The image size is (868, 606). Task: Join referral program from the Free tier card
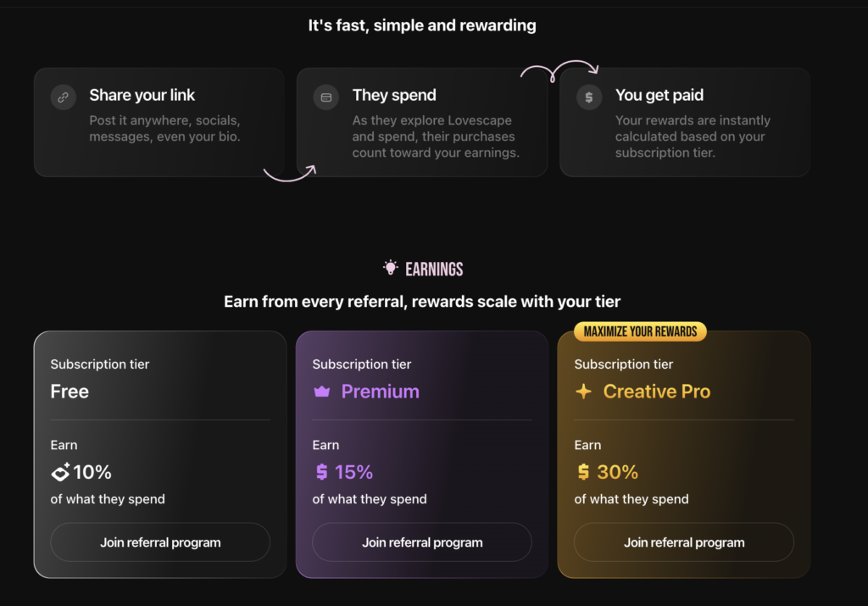coord(159,542)
